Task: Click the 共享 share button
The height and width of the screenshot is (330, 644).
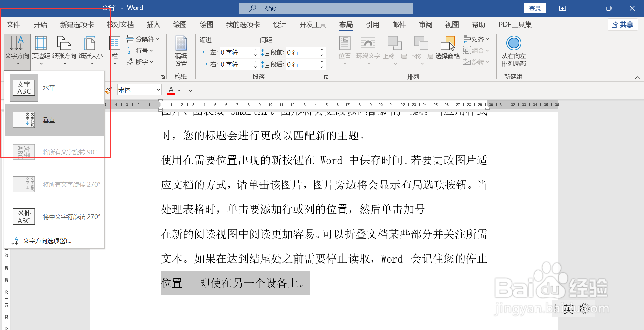Action: point(623,25)
